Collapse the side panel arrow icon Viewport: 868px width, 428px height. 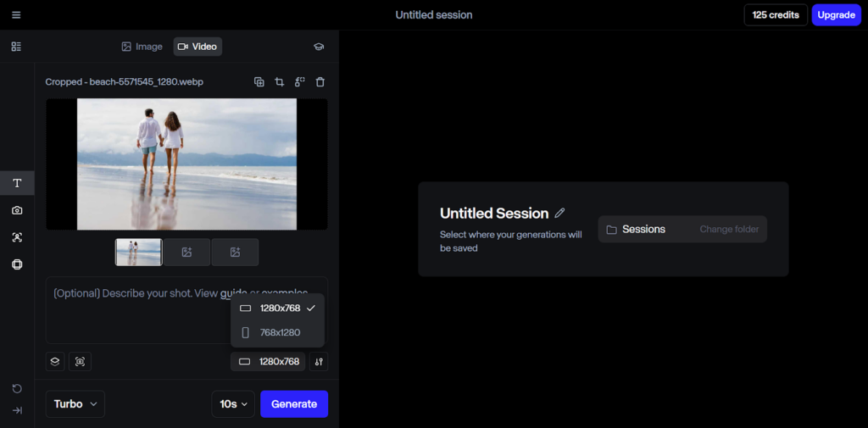[17, 410]
